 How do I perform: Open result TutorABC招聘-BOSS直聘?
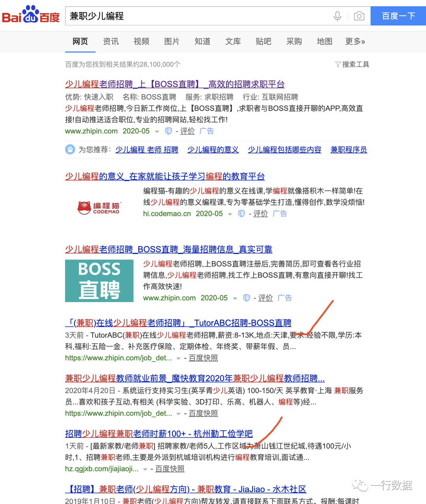(178, 323)
